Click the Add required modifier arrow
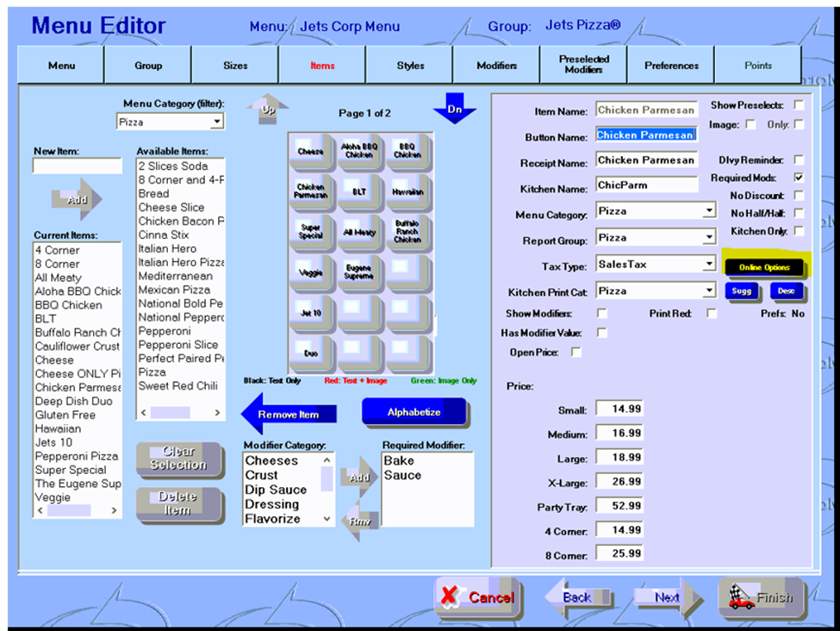Viewport: 840px width, 631px height. pos(359,477)
